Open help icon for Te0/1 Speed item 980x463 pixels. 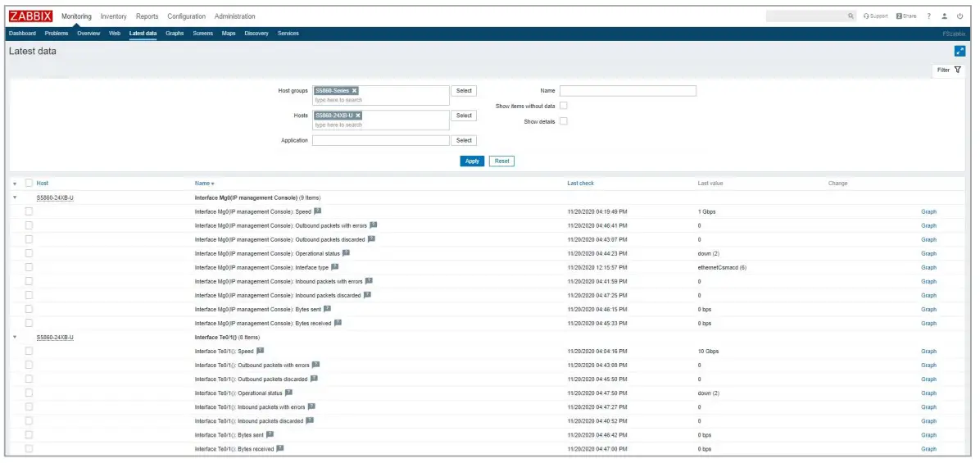pos(261,351)
